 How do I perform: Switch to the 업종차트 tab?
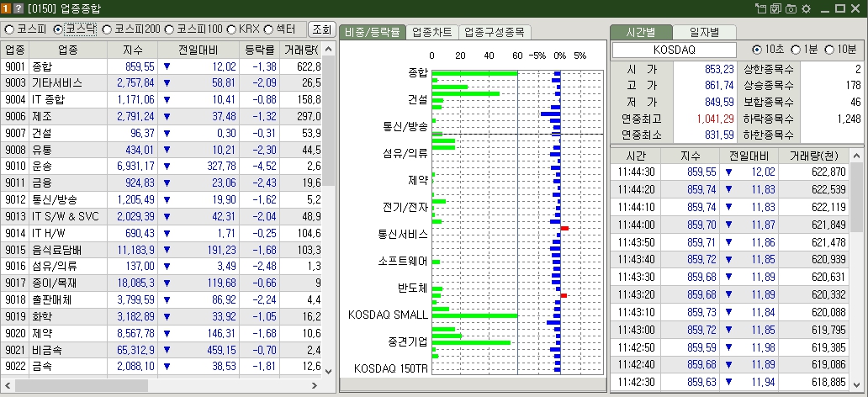432,32
